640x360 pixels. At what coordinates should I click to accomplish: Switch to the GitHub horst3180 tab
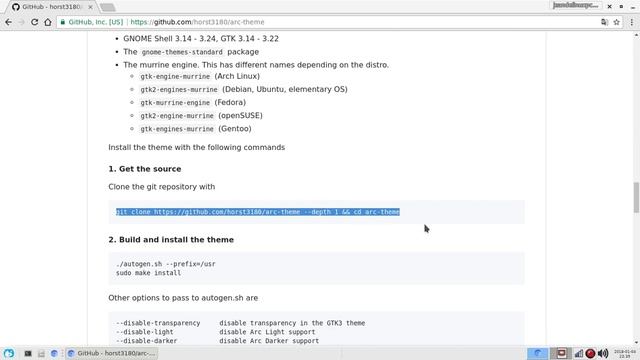coord(51,7)
